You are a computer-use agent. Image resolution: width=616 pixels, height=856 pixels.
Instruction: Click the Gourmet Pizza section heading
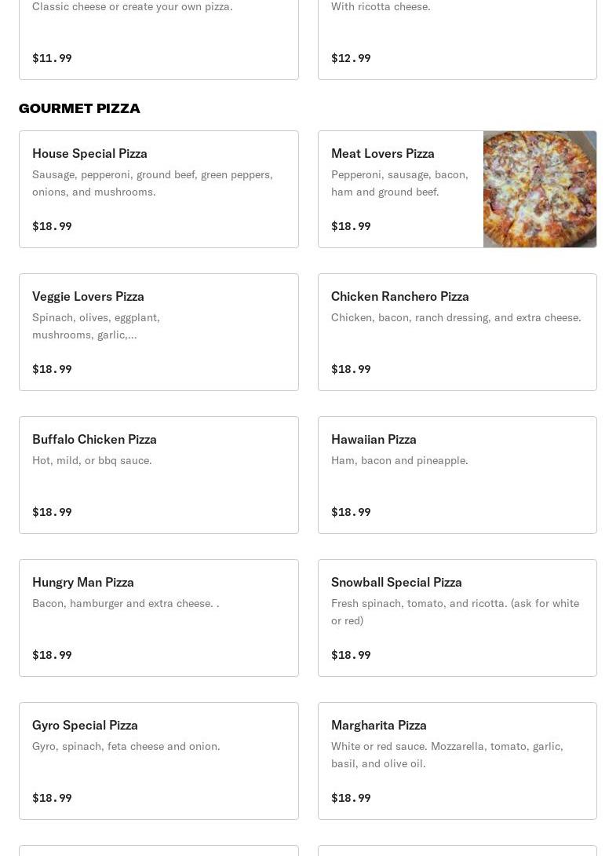coord(79,108)
